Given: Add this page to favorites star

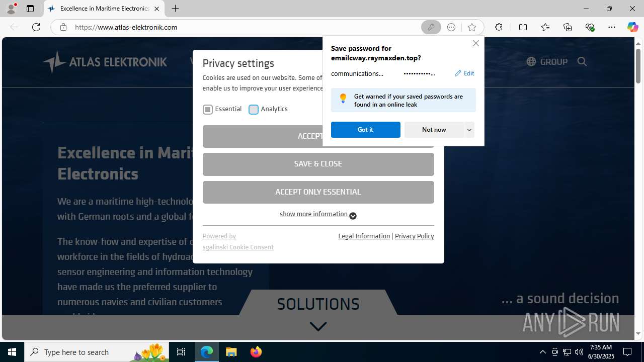Looking at the screenshot, I should click(x=471, y=27).
